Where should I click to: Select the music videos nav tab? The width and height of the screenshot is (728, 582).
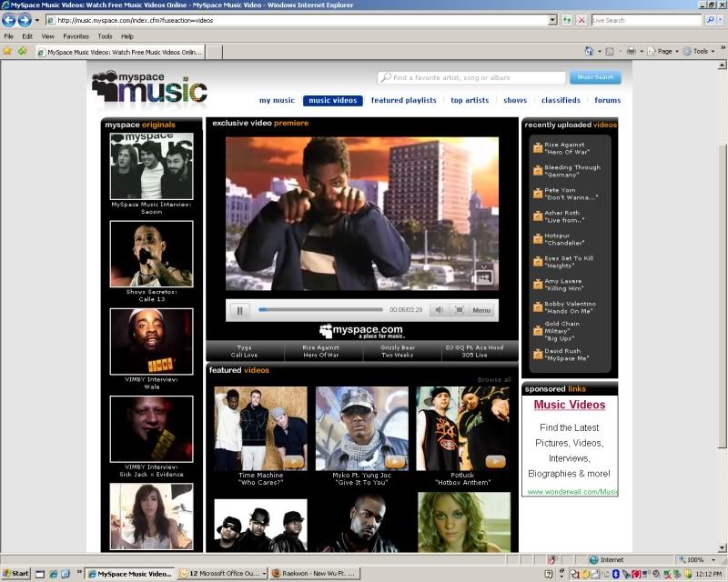pyautogui.click(x=333, y=100)
